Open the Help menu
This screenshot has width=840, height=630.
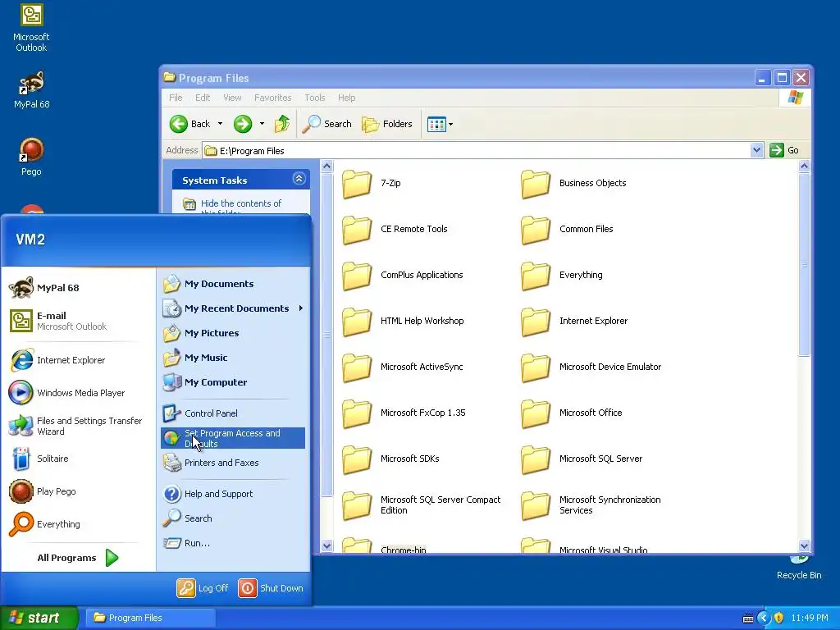[x=347, y=98]
